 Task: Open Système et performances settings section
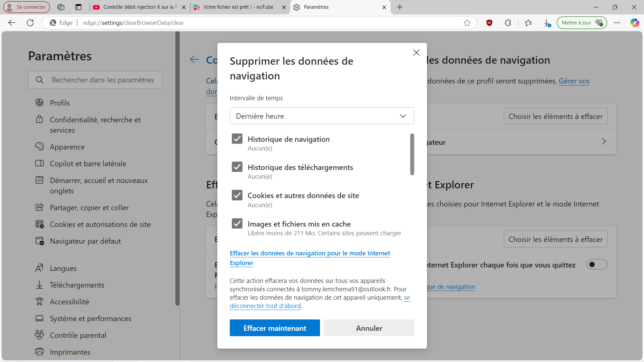(90, 318)
